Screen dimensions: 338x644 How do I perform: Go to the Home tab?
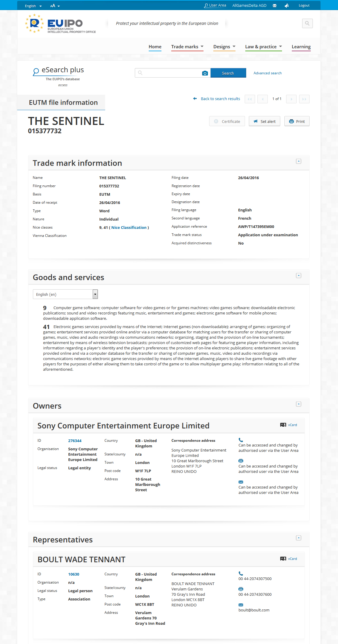click(x=155, y=47)
